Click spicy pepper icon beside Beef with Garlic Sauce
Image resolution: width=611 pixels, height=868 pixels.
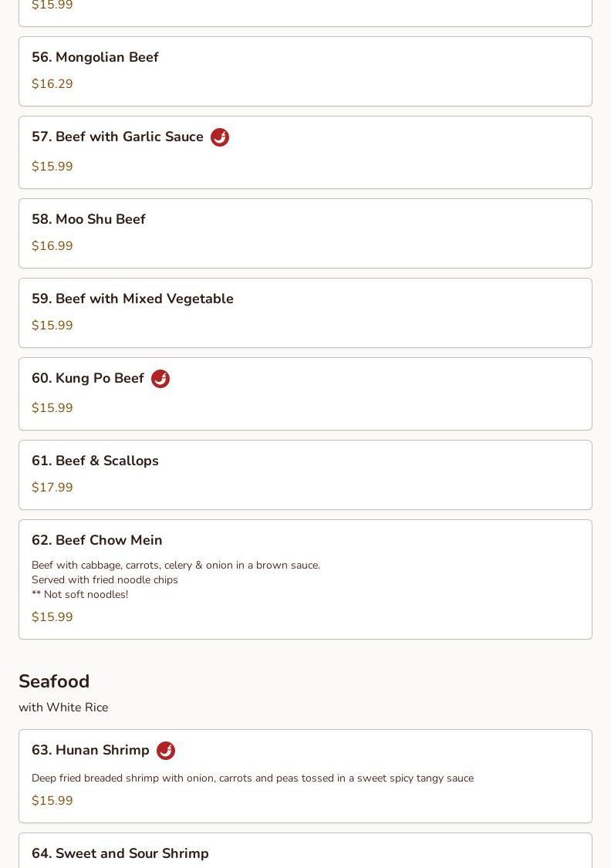(220, 137)
